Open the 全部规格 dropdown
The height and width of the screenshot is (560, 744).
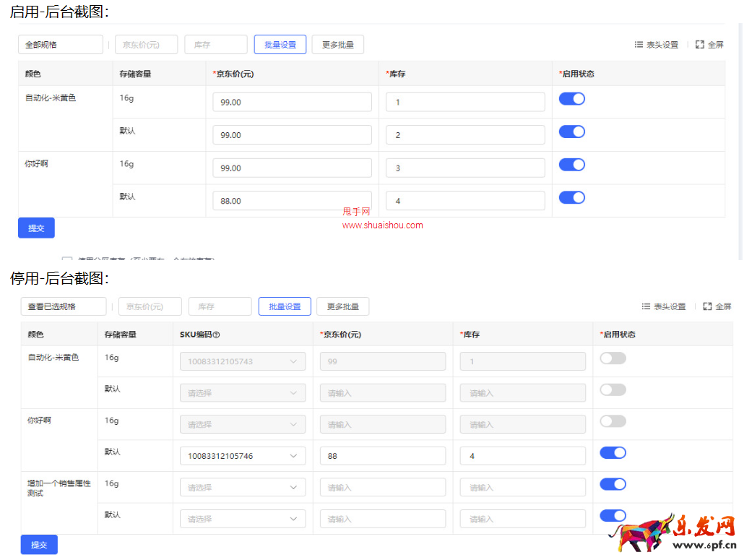point(61,45)
